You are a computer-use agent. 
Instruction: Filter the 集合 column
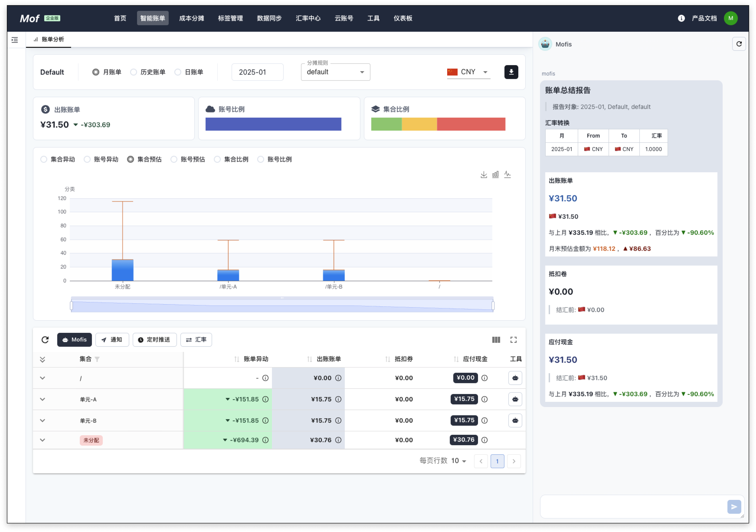97,359
